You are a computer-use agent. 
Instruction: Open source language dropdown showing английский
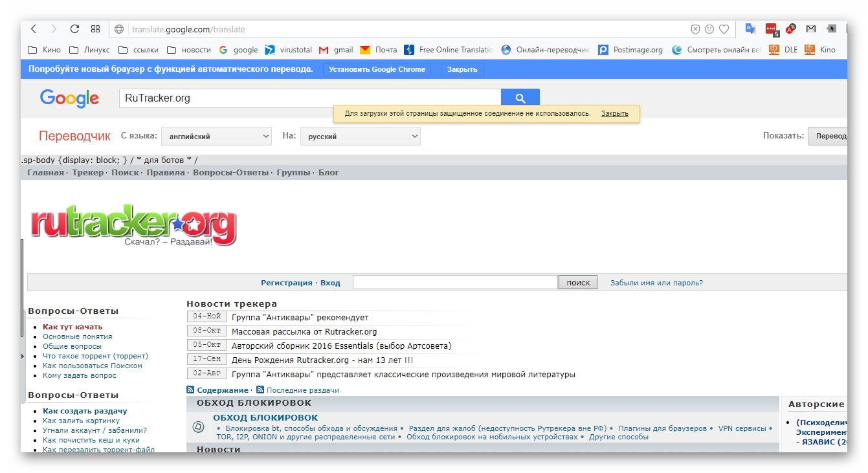pyautogui.click(x=216, y=137)
